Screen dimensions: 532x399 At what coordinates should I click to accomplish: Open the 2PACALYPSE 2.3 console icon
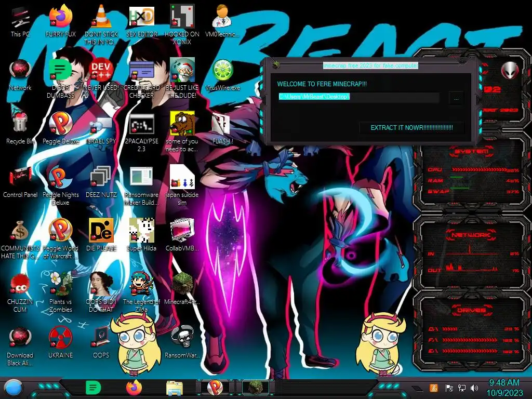click(141, 132)
